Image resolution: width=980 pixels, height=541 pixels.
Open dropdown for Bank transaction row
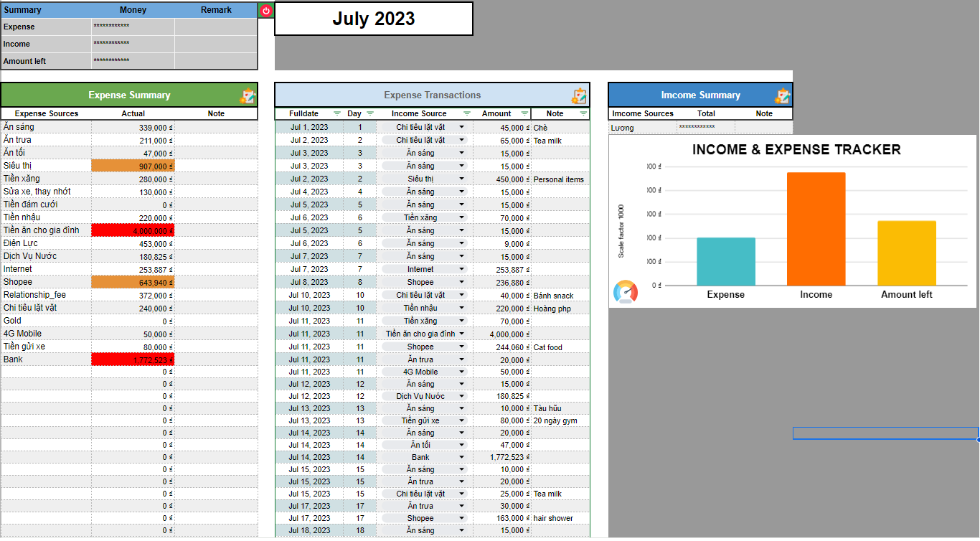point(461,457)
